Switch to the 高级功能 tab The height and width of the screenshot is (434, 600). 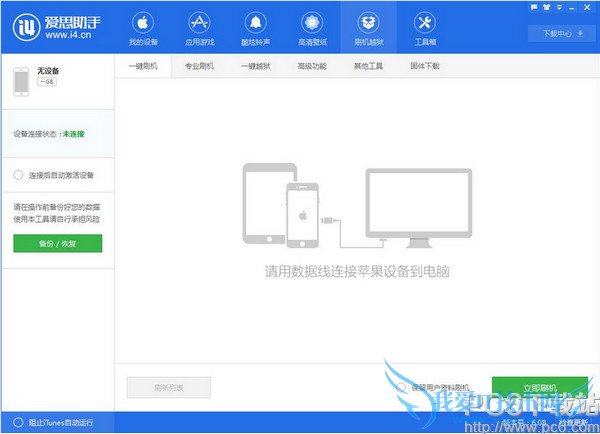[x=312, y=66]
